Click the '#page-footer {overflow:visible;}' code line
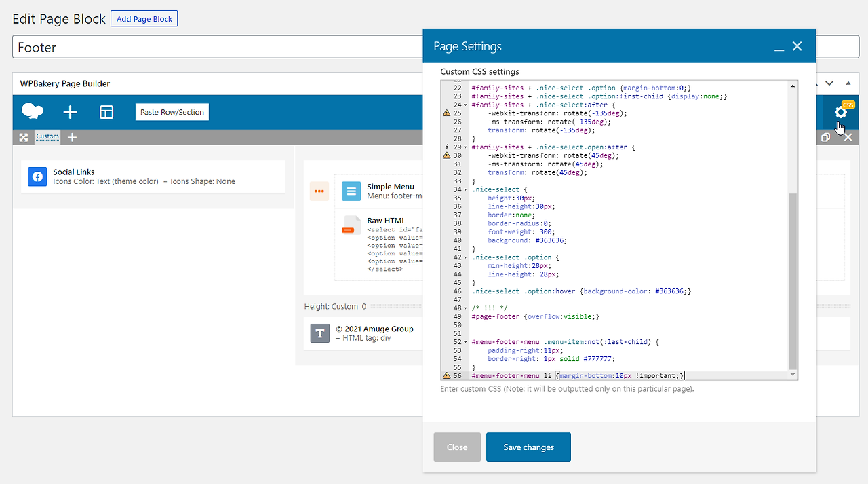This screenshot has height=484, width=868. pyautogui.click(x=535, y=316)
